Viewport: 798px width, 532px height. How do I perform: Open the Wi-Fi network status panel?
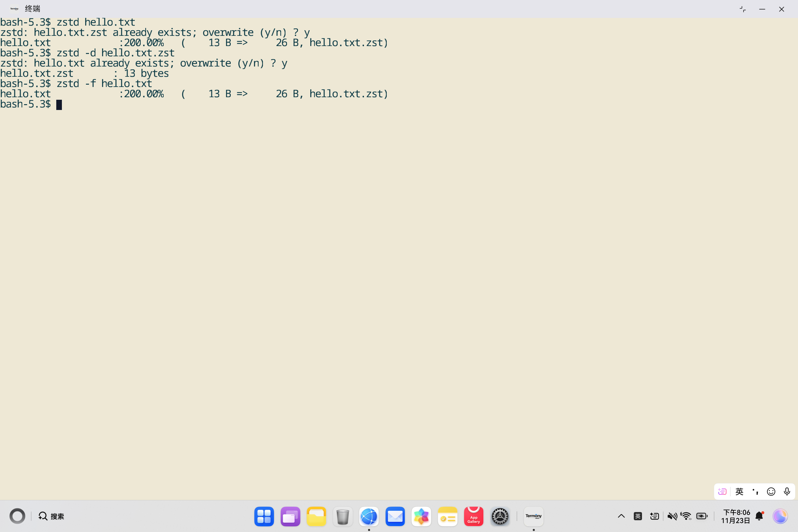coord(686,516)
